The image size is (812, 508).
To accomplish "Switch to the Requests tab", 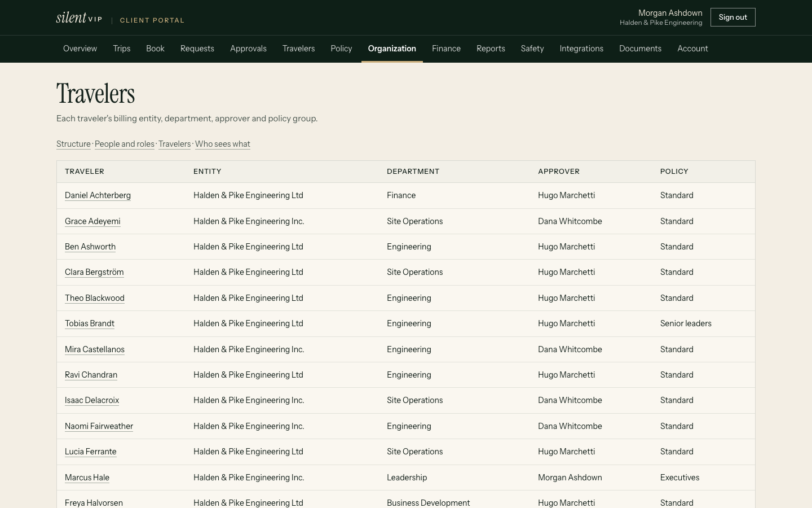I will 197,49.
